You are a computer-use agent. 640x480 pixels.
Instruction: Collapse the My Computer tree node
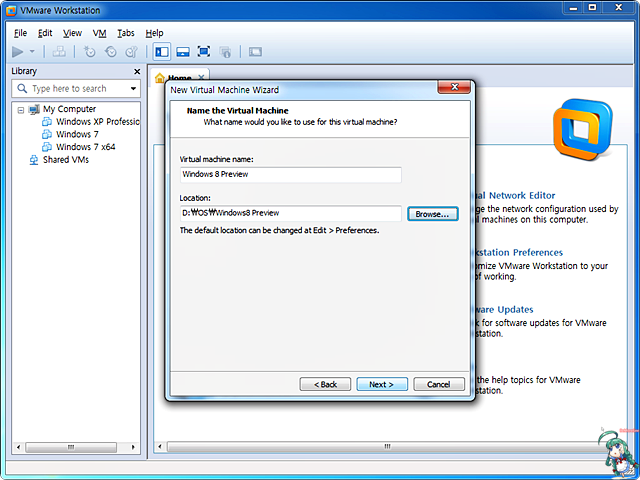[x=21, y=110]
